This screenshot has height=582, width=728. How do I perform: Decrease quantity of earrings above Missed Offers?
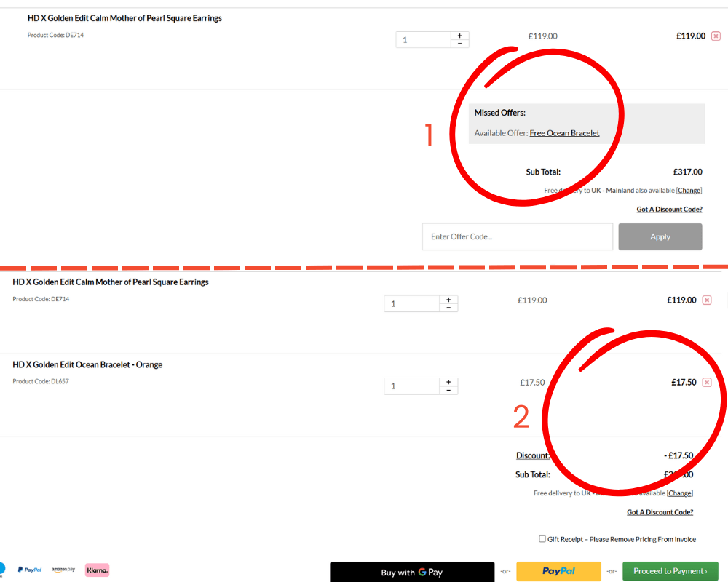point(459,44)
